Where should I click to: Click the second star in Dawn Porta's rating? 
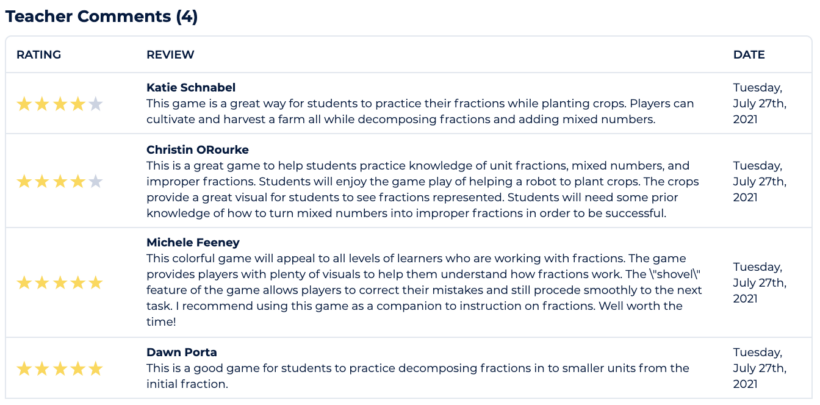pos(42,368)
